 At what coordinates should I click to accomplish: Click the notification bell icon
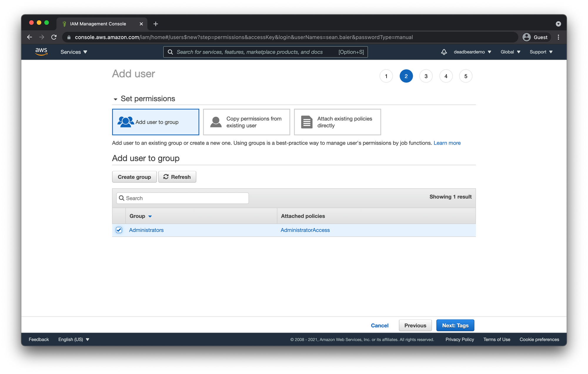[444, 52]
